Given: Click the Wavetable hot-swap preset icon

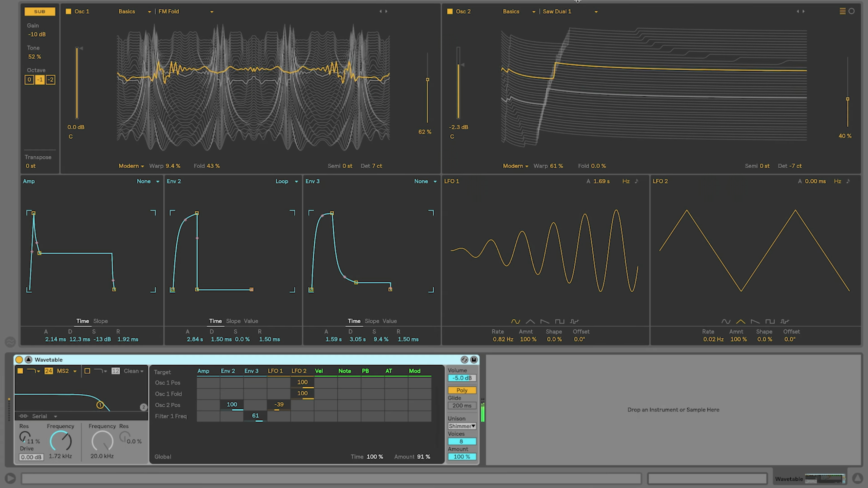Looking at the screenshot, I should 464,360.
